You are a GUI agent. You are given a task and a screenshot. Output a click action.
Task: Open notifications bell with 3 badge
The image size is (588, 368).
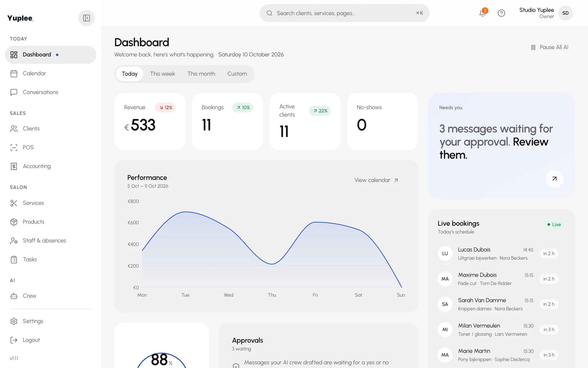483,13
